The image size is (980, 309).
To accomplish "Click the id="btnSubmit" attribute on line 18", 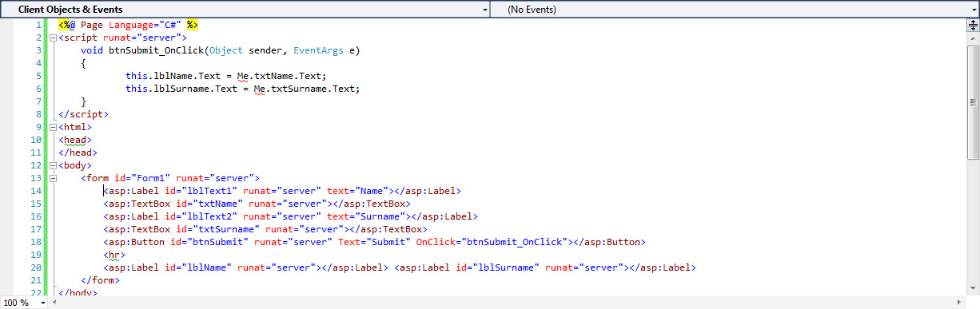I will pyautogui.click(x=209, y=242).
